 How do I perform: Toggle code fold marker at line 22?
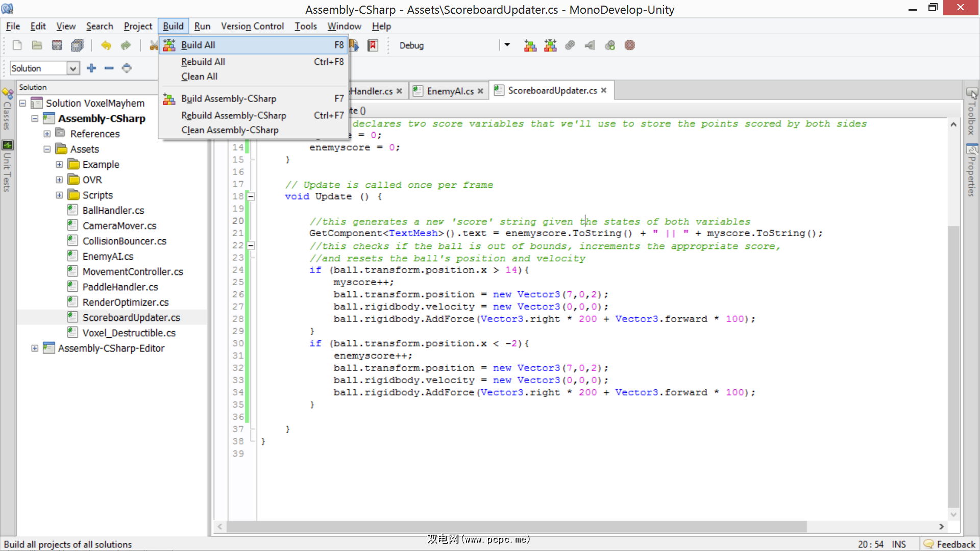251,245
